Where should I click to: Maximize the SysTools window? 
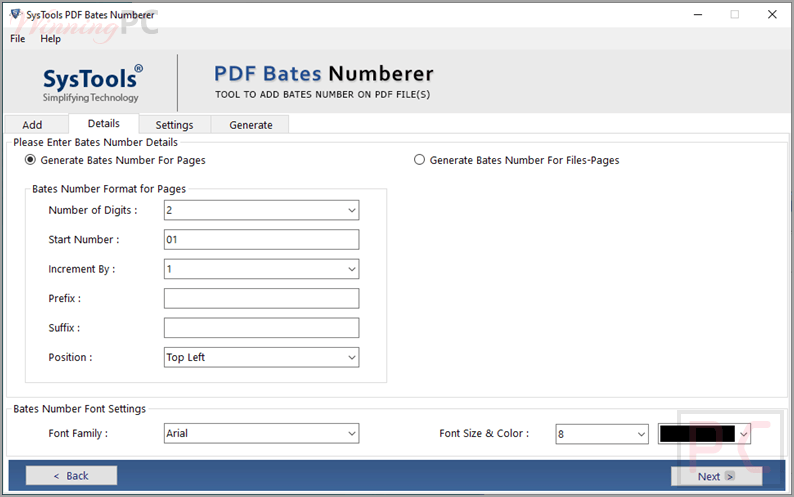[735, 15]
